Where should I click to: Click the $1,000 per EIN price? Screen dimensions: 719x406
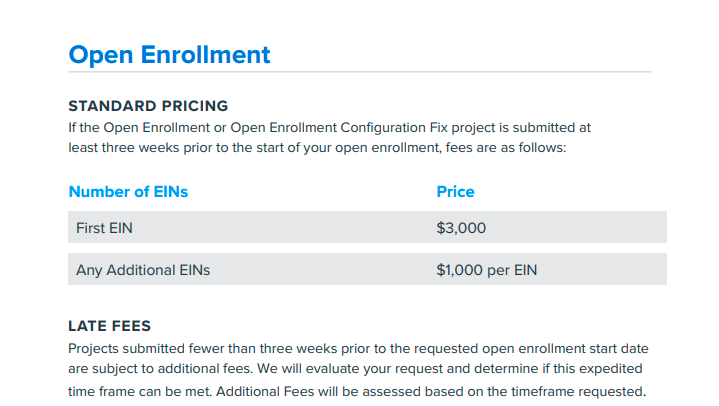488,270
